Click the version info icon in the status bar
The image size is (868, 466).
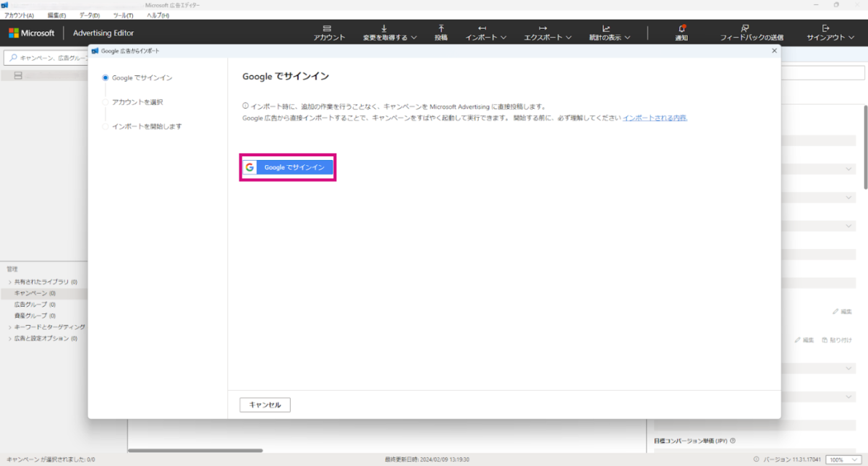pyautogui.click(x=756, y=459)
